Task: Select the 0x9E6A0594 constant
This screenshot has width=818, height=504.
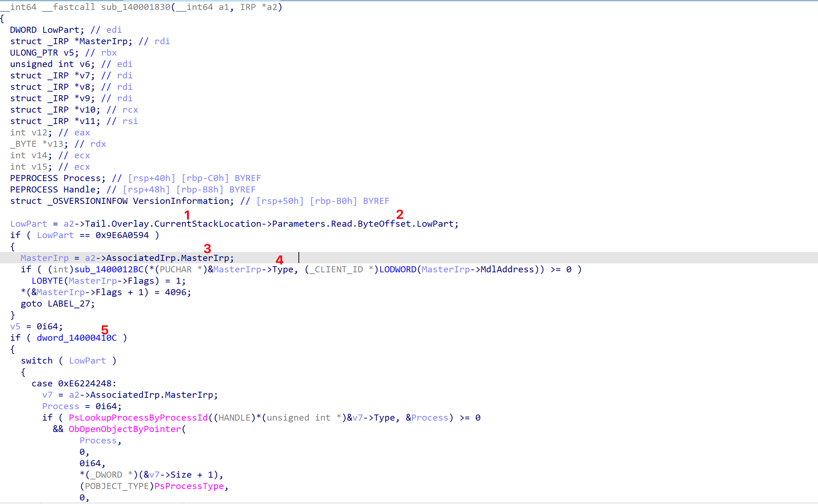Action: (122, 235)
